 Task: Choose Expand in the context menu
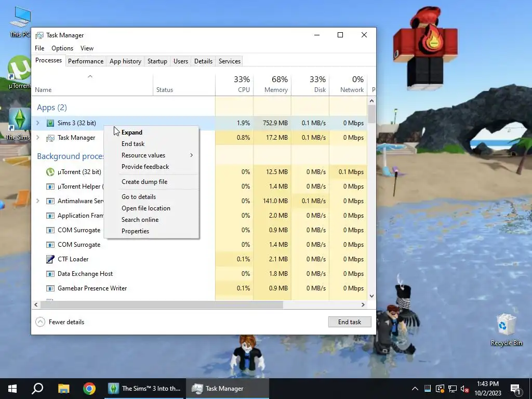pos(151,132)
